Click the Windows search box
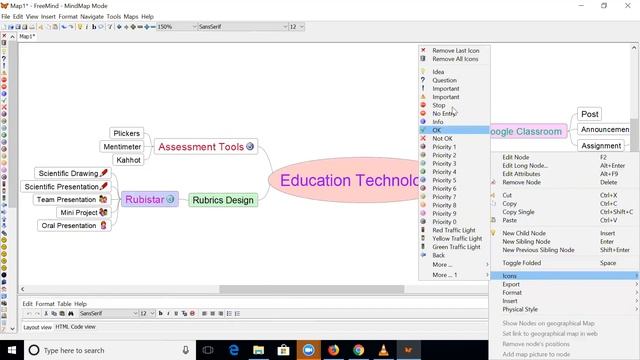 (109, 350)
